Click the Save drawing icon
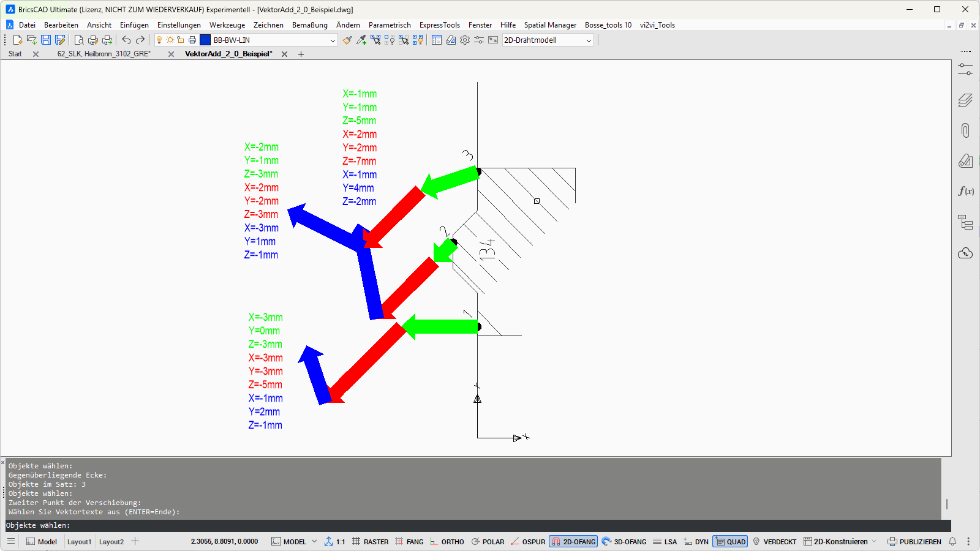The height and width of the screenshot is (551, 980). (46, 40)
